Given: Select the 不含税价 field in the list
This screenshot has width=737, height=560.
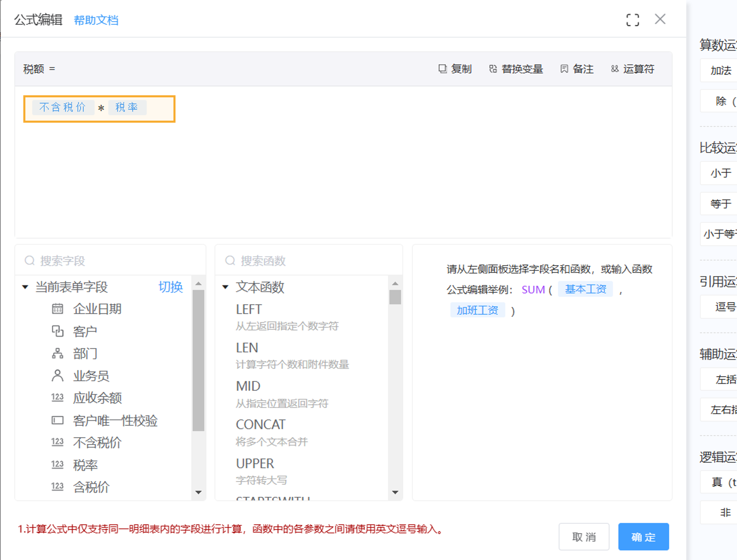Looking at the screenshot, I should 97,442.
